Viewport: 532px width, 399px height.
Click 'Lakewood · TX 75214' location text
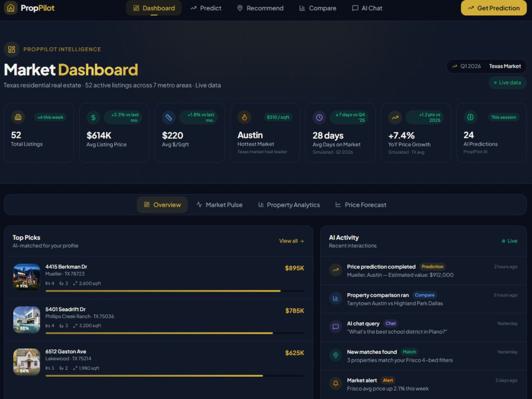pyautogui.click(x=68, y=359)
